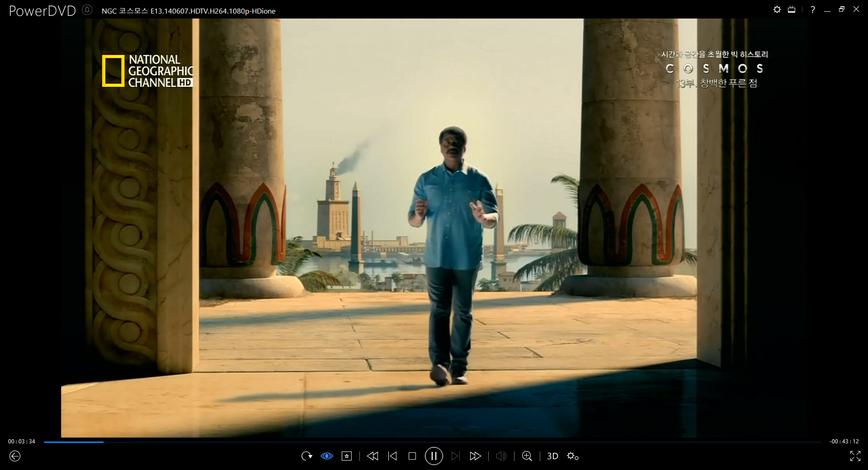
Task: Click the PowerDVD logo text
Action: [x=42, y=10]
